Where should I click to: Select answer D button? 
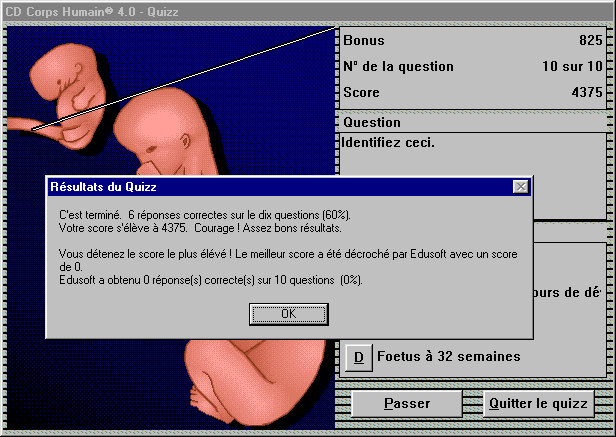[x=357, y=356]
